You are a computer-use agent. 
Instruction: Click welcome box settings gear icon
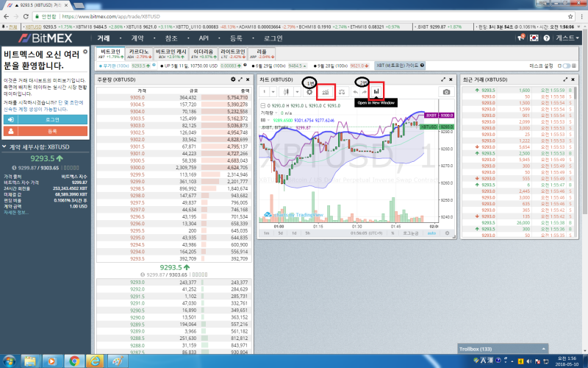(x=85, y=52)
